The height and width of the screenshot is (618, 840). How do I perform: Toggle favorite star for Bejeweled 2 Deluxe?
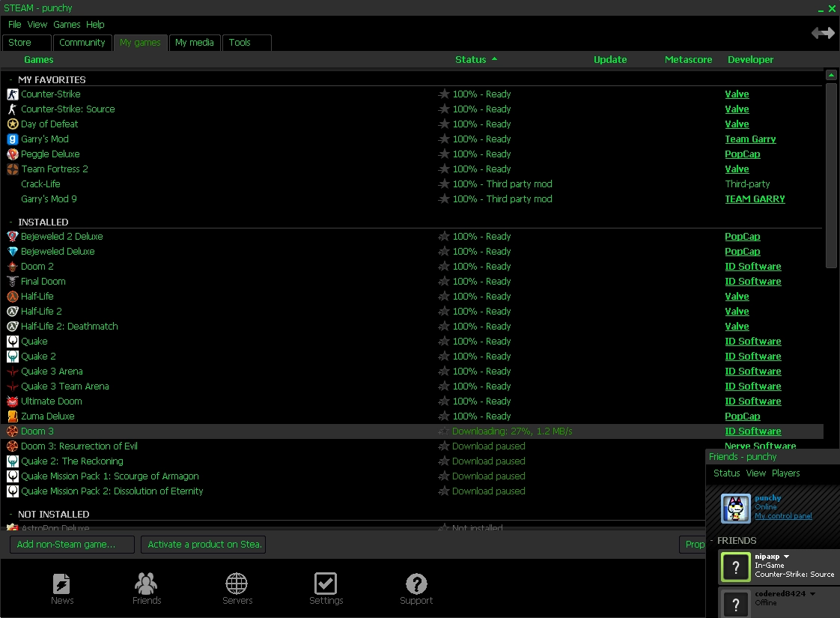(x=443, y=237)
